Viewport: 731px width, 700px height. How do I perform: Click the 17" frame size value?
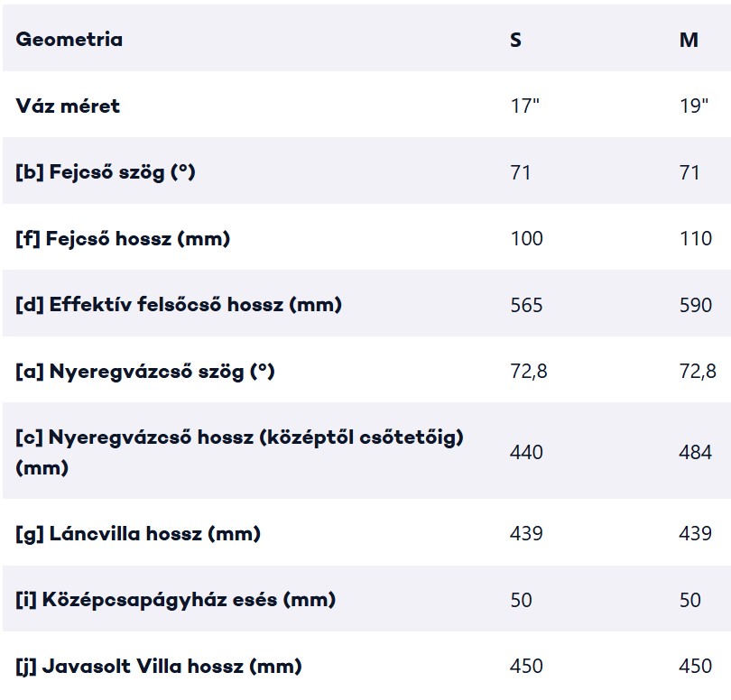tap(524, 106)
